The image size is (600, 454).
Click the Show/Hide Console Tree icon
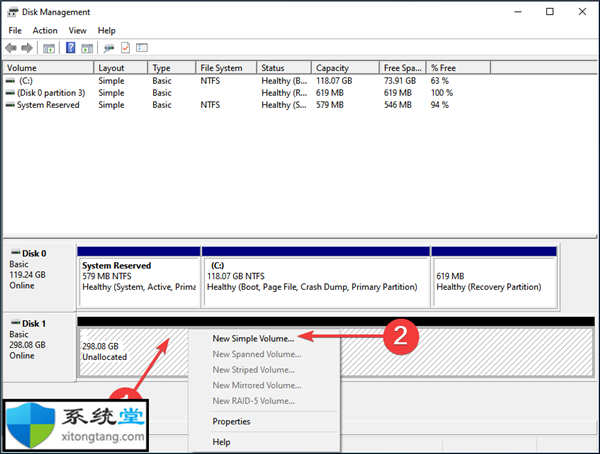pyautogui.click(x=49, y=48)
